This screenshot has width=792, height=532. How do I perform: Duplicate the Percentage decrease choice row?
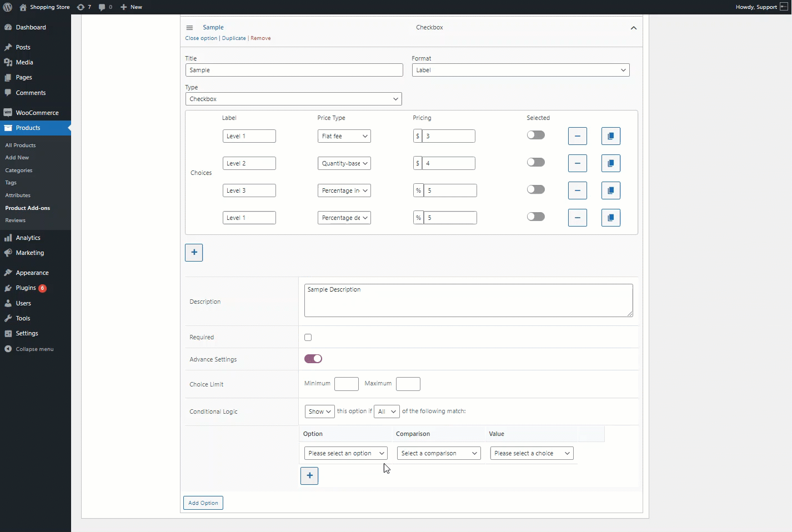[x=611, y=218]
